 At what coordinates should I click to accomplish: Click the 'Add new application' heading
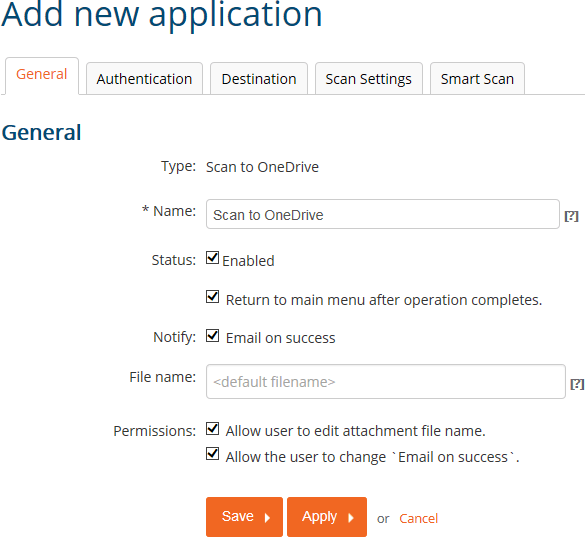coord(162,15)
